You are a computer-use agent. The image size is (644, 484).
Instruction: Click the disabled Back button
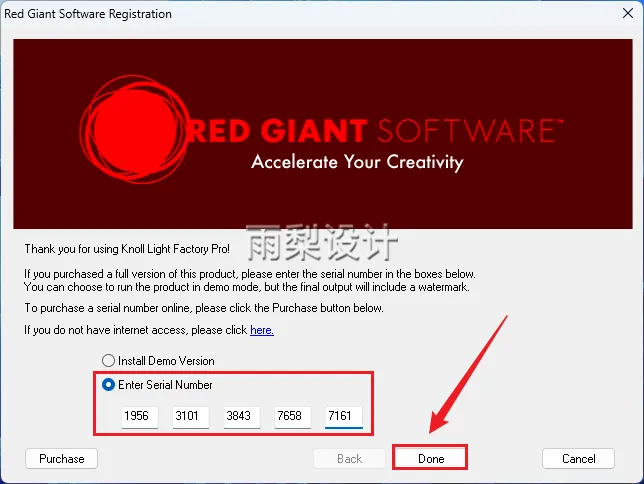[350, 459]
